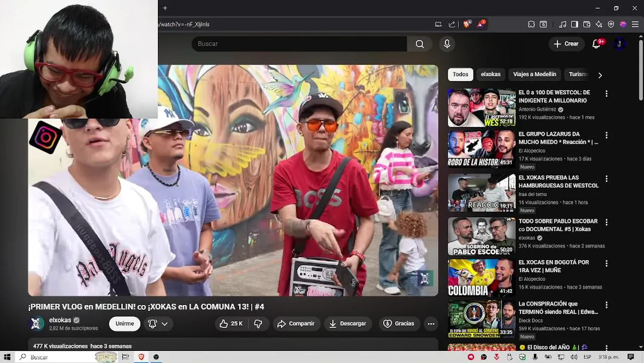
Task: Toggle the browser sidebar panel icon
Action: [x=574, y=24]
